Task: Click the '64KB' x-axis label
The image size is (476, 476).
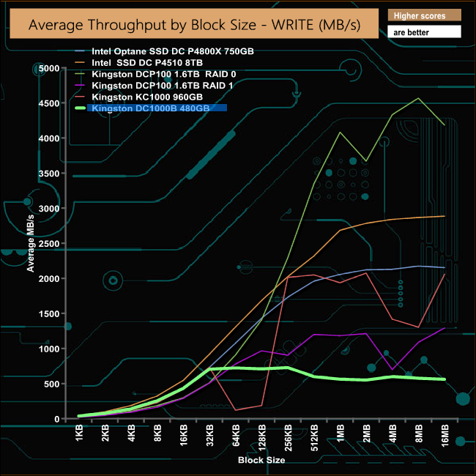Action: 236,436
